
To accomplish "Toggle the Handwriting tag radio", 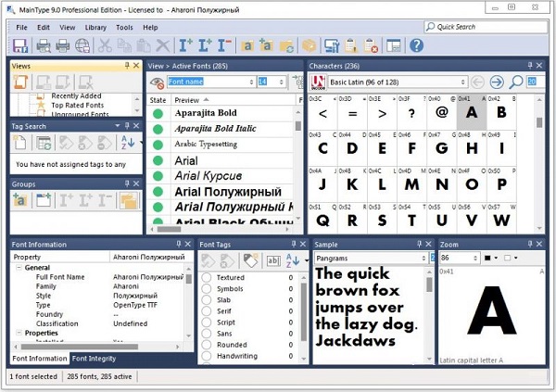I will [x=207, y=356].
